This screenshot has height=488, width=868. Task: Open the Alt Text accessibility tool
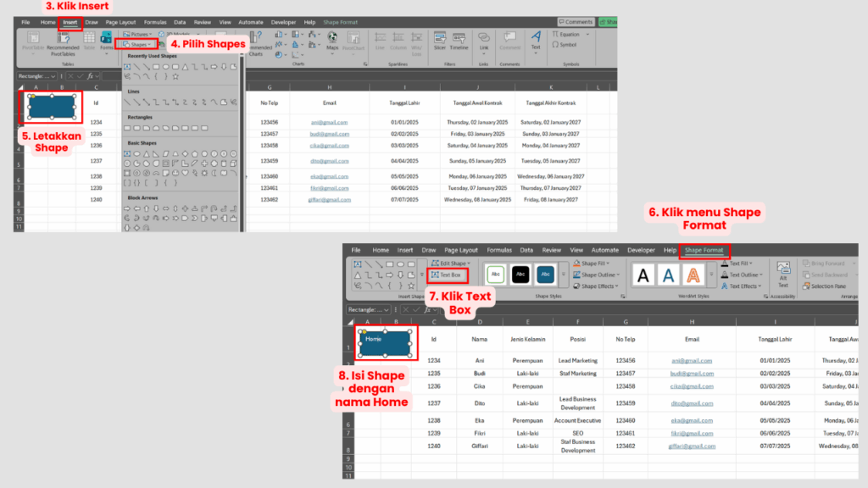tap(782, 280)
